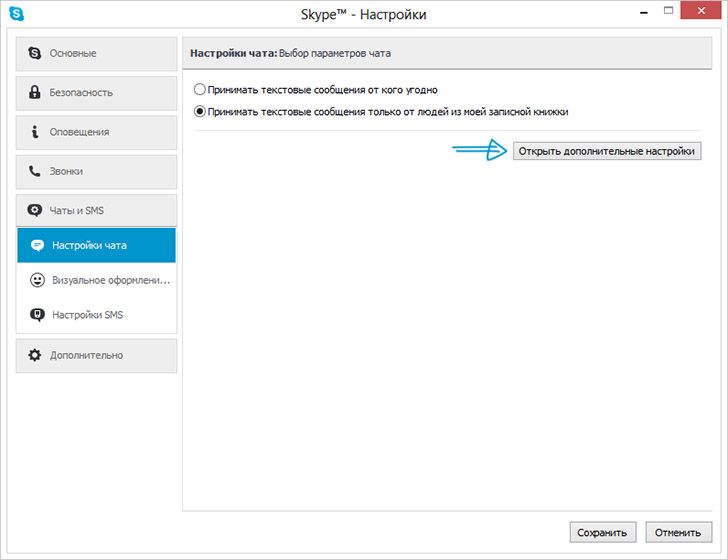Image resolution: width=728 pixels, height=560 pixels.
Task: Click the Чаты и SMS bubble icon
Action: coord(35,211)
